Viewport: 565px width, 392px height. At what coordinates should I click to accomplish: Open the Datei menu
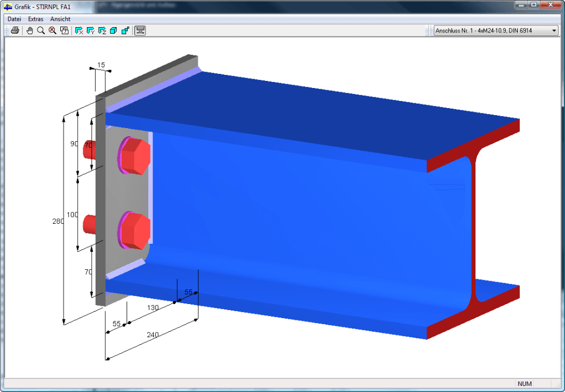(x=15, y=19)
